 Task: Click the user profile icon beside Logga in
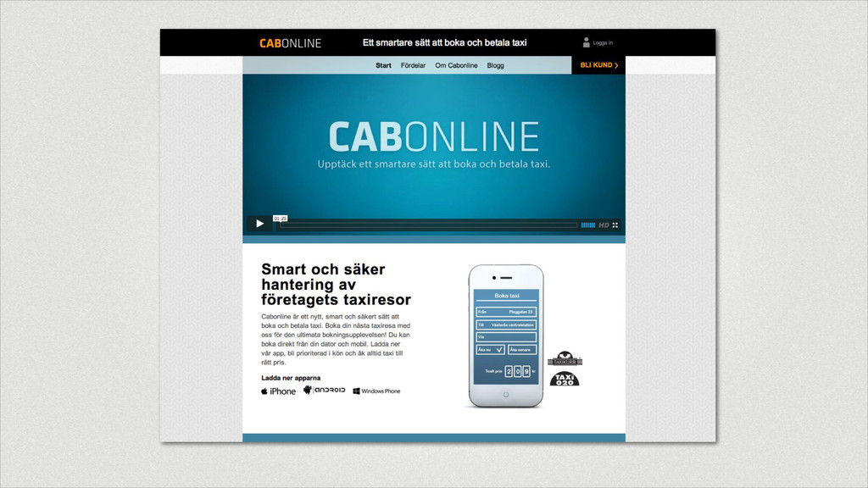(x=587, y=42)
